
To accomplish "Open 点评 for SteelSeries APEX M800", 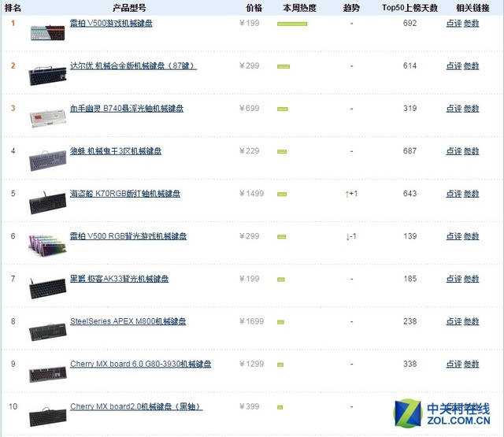I will tap(454, 321).
